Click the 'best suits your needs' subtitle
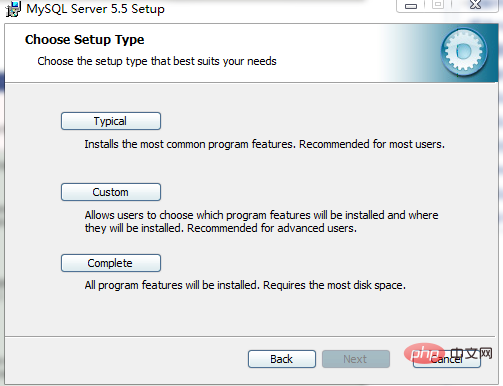Screen dimensions: 503x386 pyautogui.click(x=157, y=61)
